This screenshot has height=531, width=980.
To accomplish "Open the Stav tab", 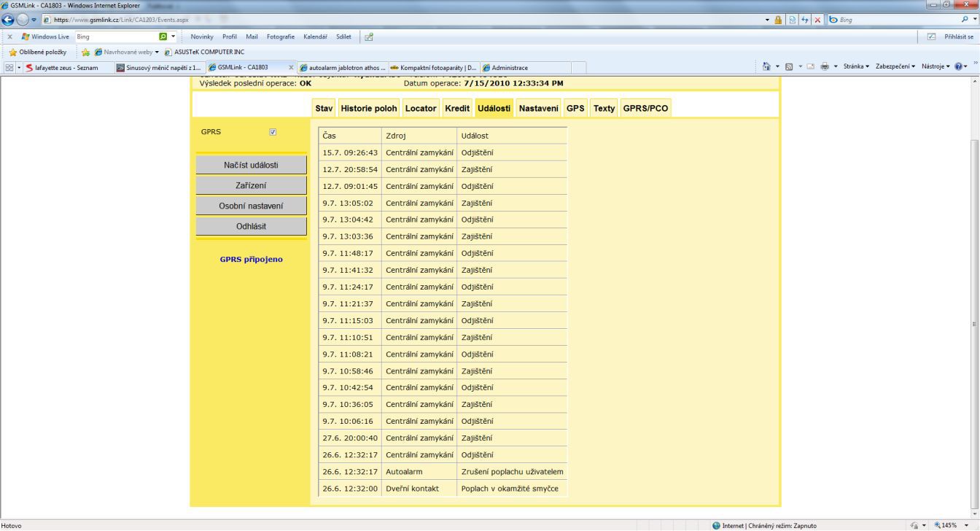I will pos(324,108).
